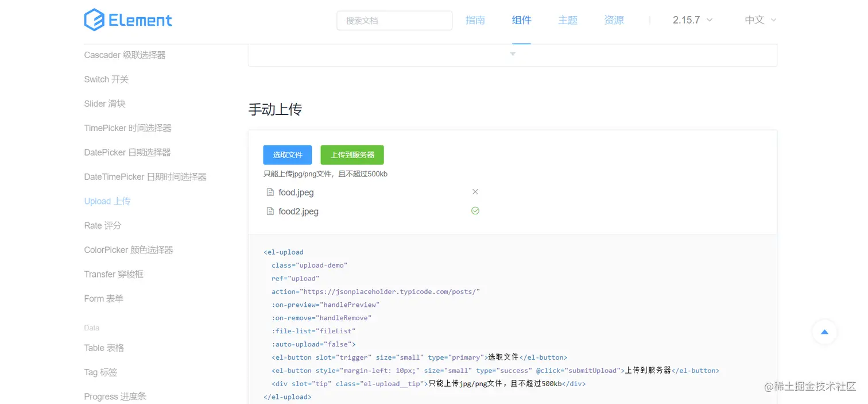
Task: Open the 组件 nav tab
Action: (521, 20)
